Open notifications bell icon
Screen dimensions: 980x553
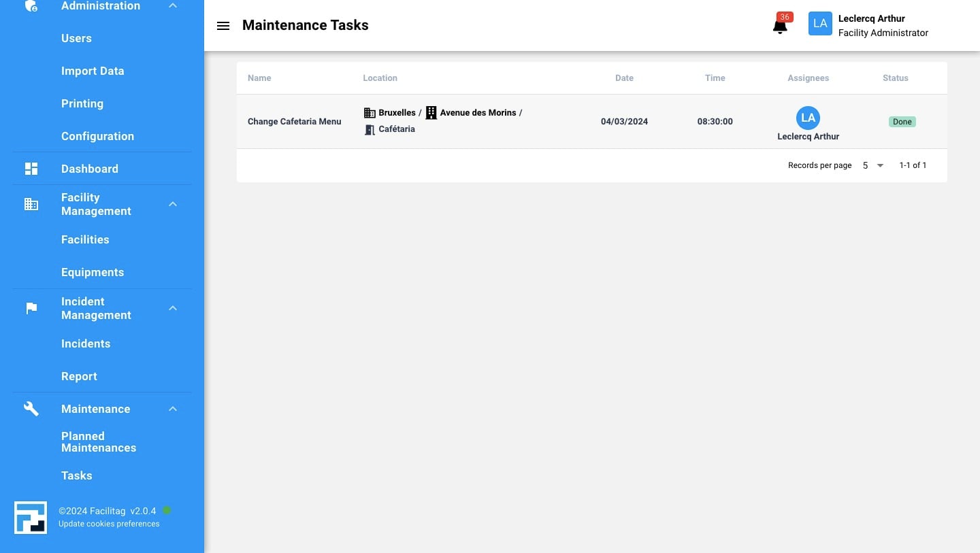pos(780,27)
